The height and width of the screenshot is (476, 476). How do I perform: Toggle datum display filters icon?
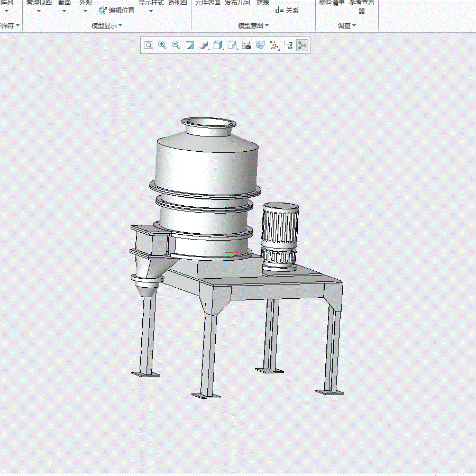274,45
